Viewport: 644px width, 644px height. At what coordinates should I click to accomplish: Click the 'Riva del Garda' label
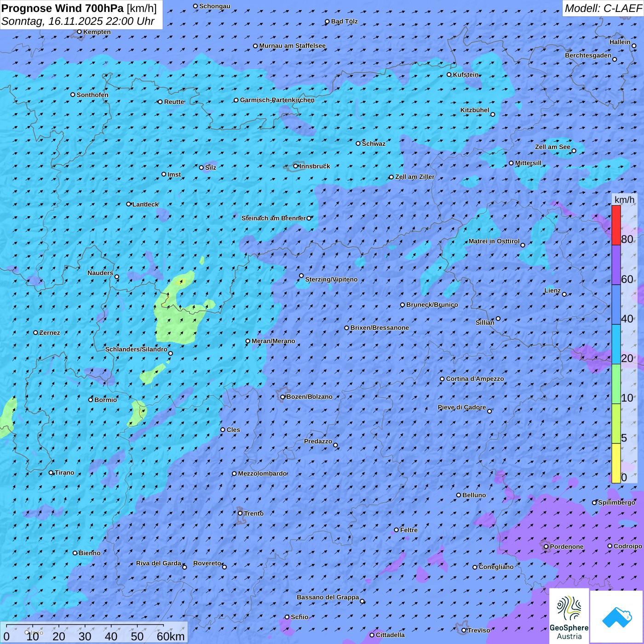[x=159, y=563]
